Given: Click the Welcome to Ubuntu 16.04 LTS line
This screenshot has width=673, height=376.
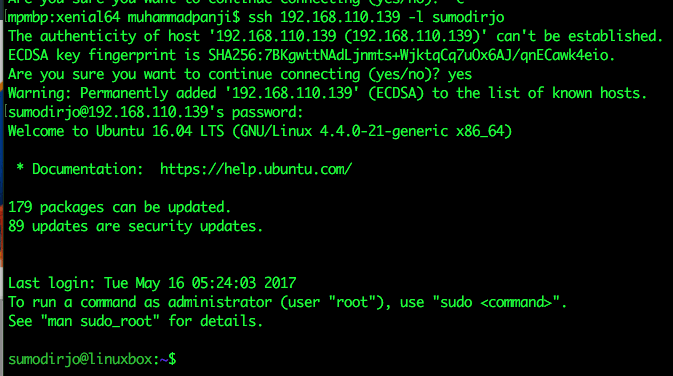Looking at the screenshot, I should (260, 131).
